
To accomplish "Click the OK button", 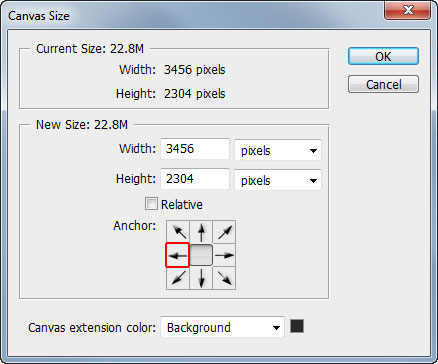I will tap(383, 56).
